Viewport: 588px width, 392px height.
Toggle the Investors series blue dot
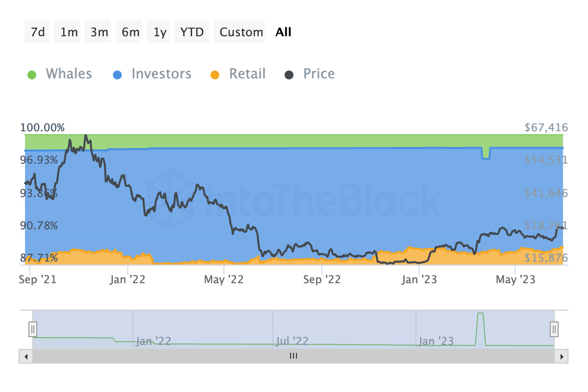[x=118, y=74]
